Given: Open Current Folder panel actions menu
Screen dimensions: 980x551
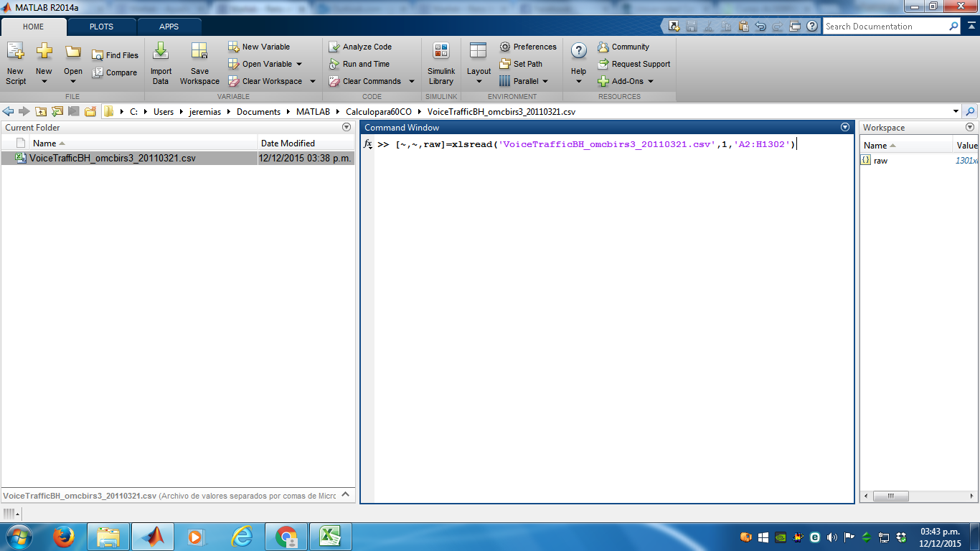Looking at the screenshot, I should (x=347, y=127).
